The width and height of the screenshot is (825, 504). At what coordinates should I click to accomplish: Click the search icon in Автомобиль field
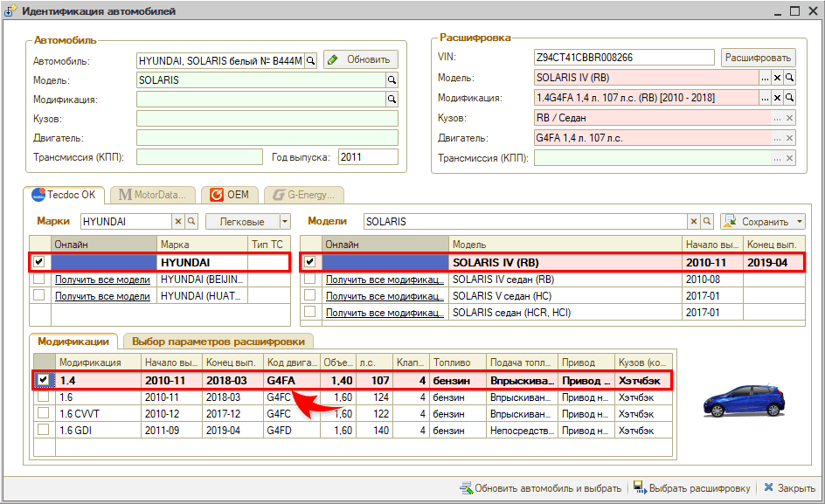310,60
